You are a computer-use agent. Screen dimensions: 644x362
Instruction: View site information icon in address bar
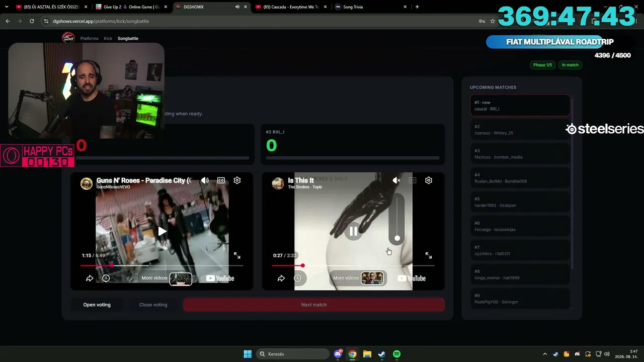click(47, 21)
